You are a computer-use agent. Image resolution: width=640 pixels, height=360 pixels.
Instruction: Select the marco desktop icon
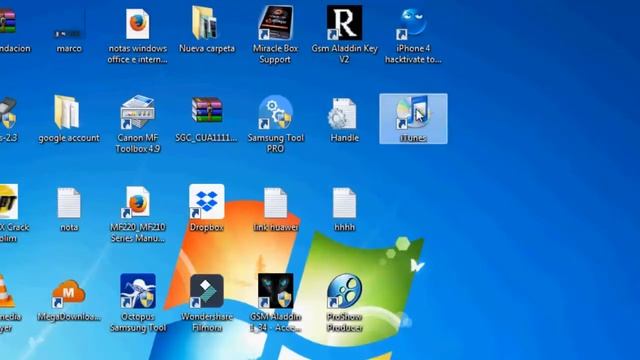69,29
